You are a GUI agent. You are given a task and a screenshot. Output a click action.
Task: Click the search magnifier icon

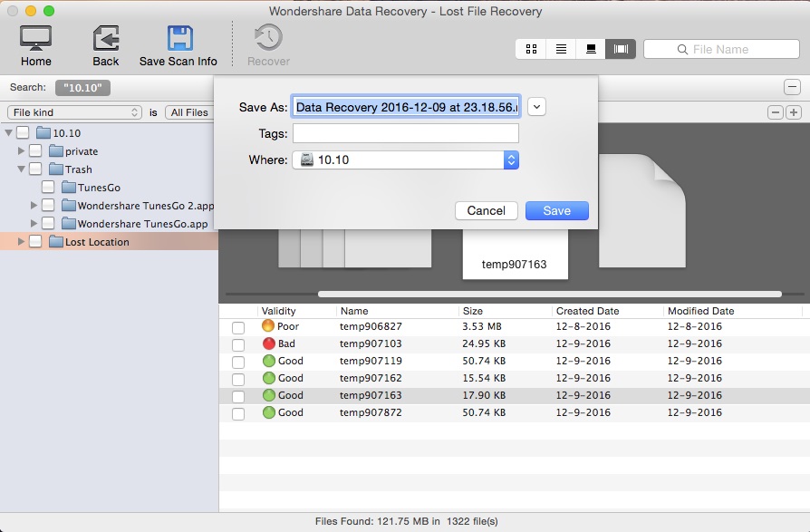coord(682,50)
